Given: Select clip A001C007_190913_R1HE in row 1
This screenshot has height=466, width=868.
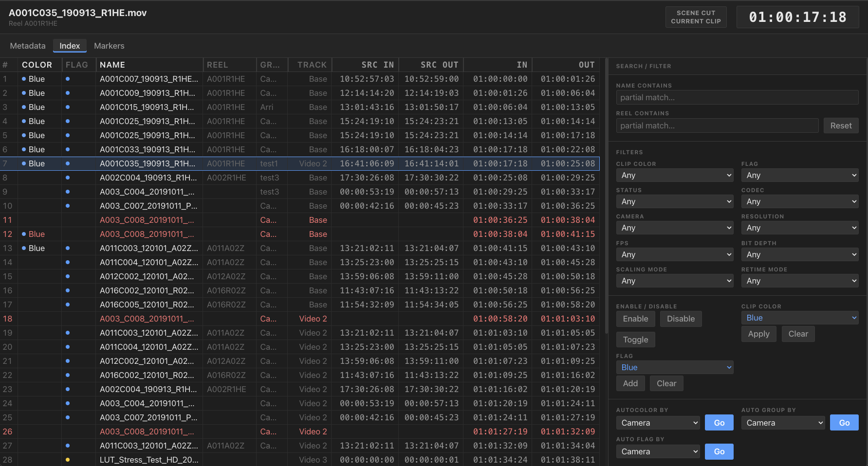Looking at the screenshot, I should coord(149,79).
